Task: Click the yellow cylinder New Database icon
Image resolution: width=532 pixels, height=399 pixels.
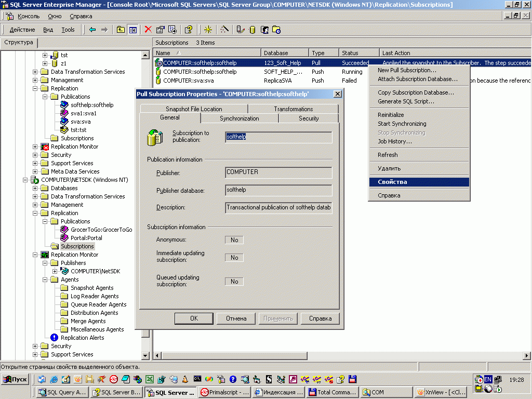Action: (x=252, y=30)
